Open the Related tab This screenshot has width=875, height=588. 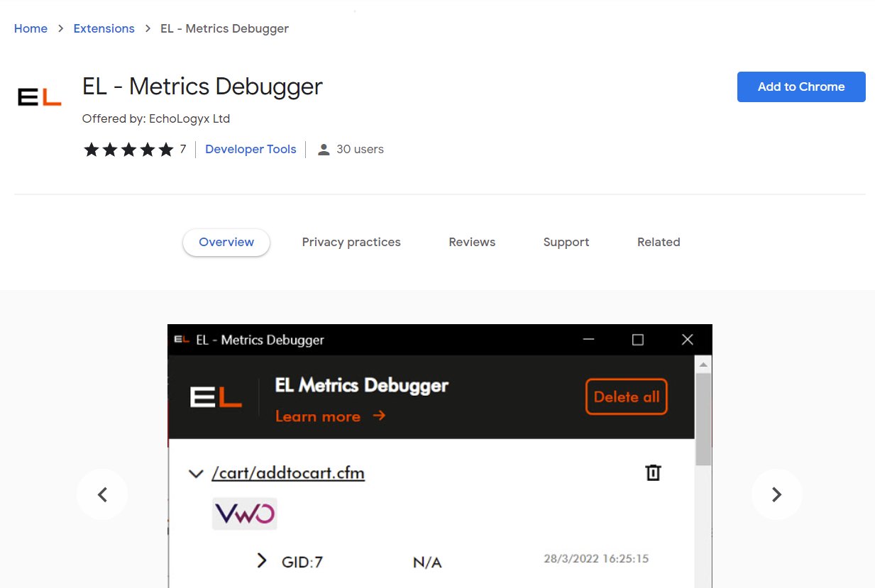point(659,242)
